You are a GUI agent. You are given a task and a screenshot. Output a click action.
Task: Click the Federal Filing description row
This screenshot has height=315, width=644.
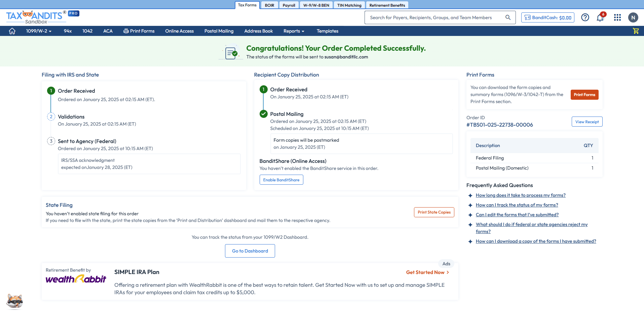tap(534, 158)
